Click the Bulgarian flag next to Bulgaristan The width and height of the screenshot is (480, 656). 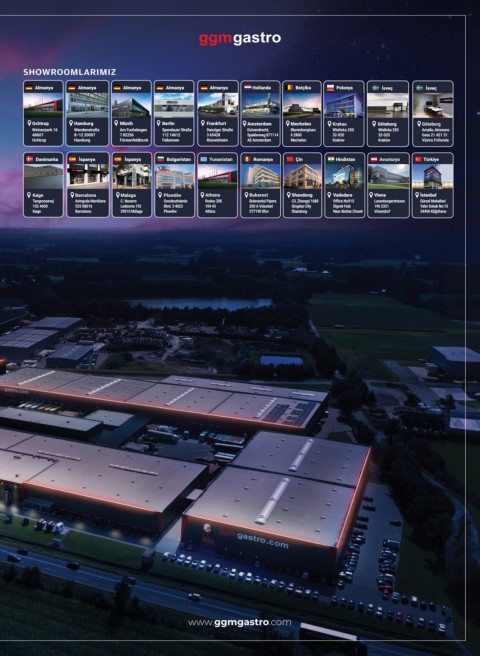[161, 159]
